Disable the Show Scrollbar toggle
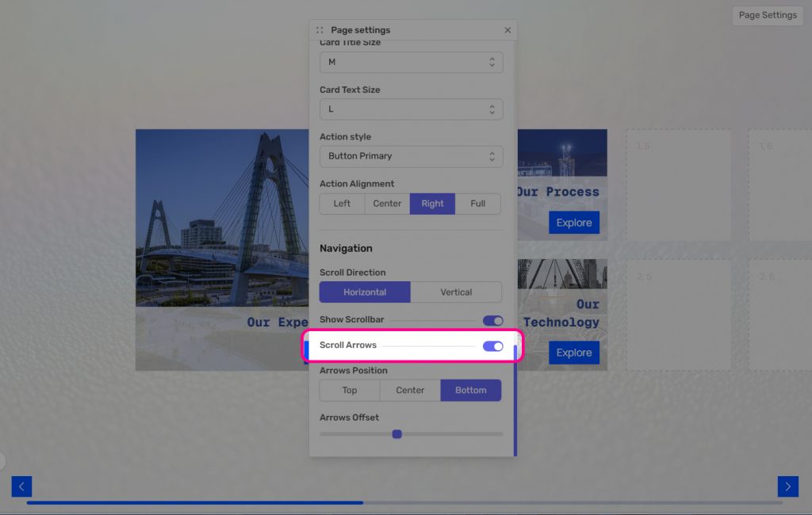 click(492, 320)
